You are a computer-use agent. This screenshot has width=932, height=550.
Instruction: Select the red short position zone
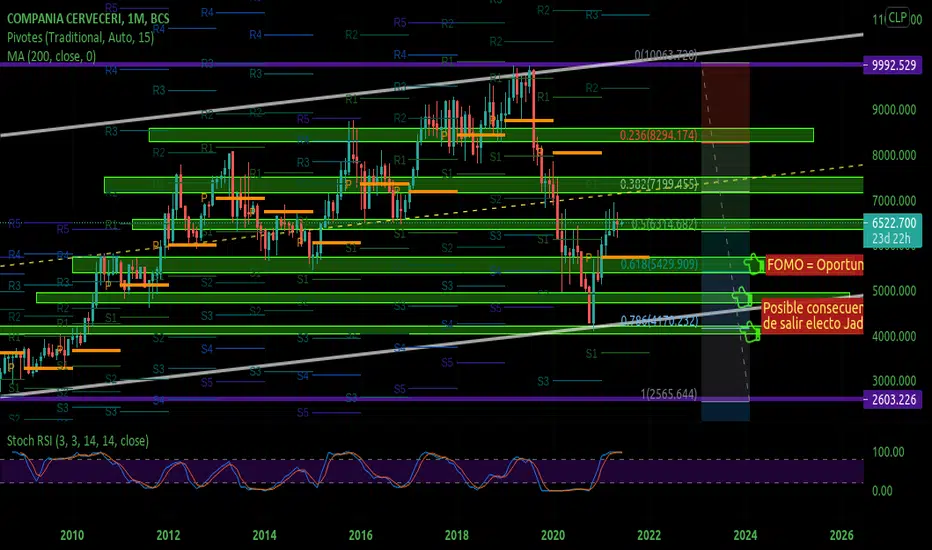(x=725, y=103)
